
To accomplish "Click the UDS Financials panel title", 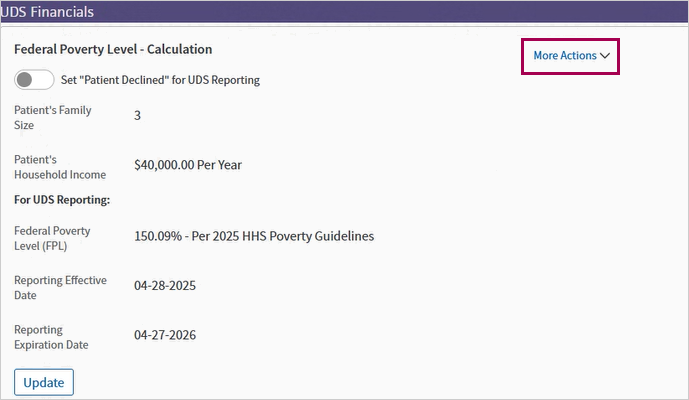I will coord(47,12).
